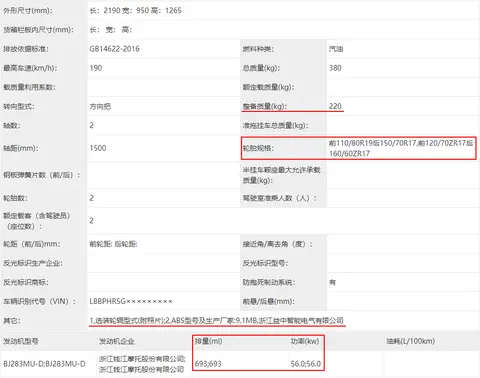Click the 接近角/离去角(度) label
This screenshot has height=378, width=480.
coord(277,244)
